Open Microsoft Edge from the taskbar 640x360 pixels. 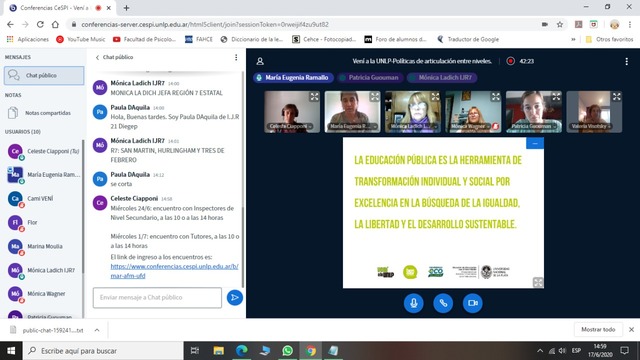pos(242,351)
